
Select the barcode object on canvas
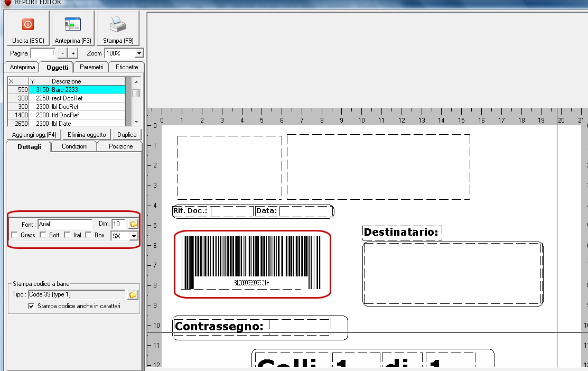pos(251,263)
